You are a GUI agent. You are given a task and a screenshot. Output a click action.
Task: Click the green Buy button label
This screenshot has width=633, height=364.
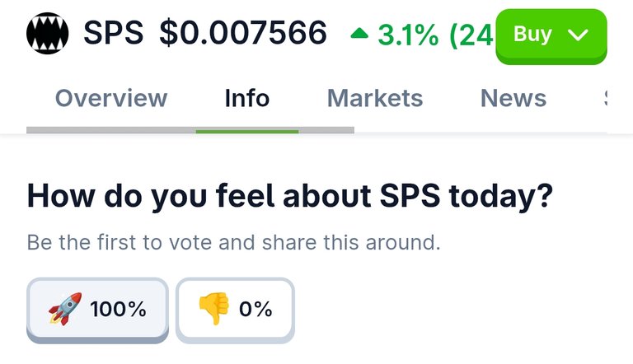coord(532,35)
